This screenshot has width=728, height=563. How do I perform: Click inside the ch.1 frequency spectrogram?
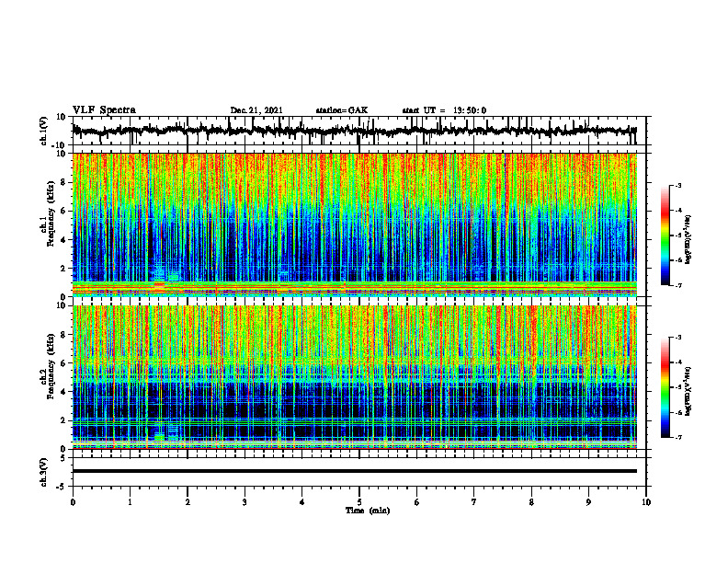[354, 224]
